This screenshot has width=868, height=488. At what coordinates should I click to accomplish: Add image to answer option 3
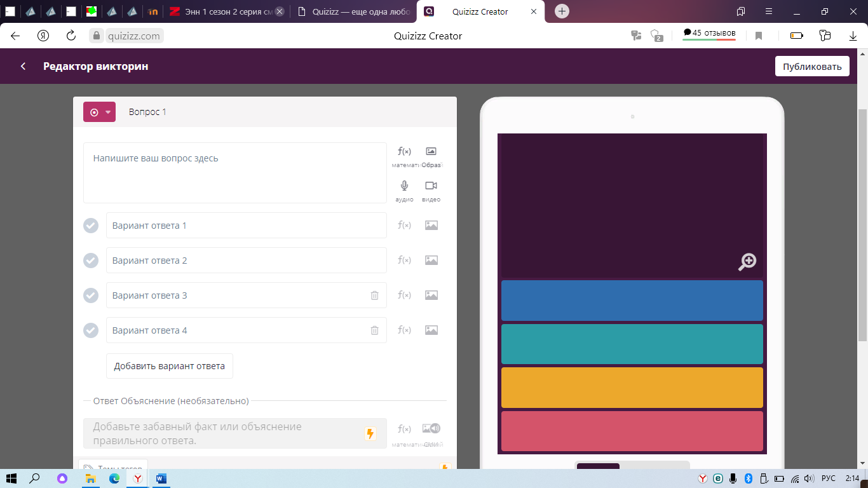point(431,295)
